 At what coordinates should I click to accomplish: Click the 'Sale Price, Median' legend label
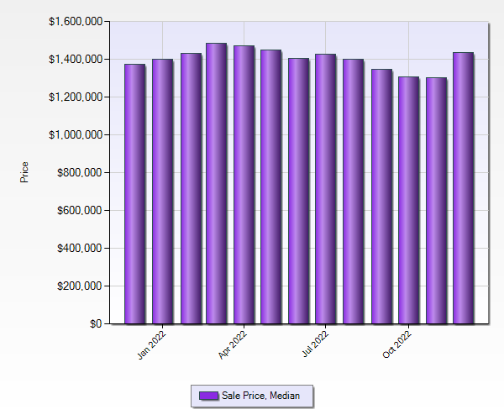(260, 396)
